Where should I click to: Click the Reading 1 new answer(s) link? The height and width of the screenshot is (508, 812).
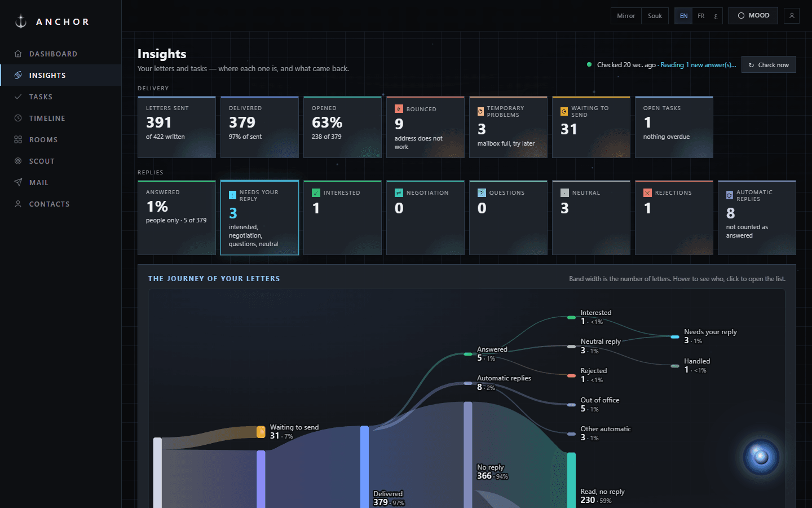(698, 65)
